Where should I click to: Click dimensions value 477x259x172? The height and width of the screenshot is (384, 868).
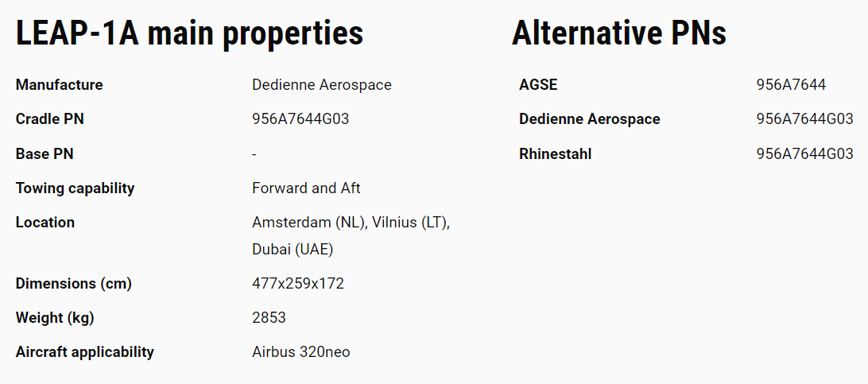(x=298, y=284)
